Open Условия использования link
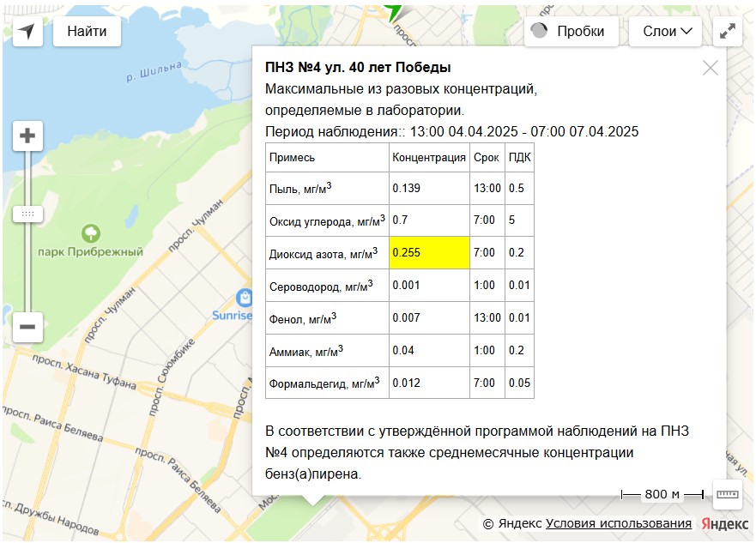 [618, 523]
